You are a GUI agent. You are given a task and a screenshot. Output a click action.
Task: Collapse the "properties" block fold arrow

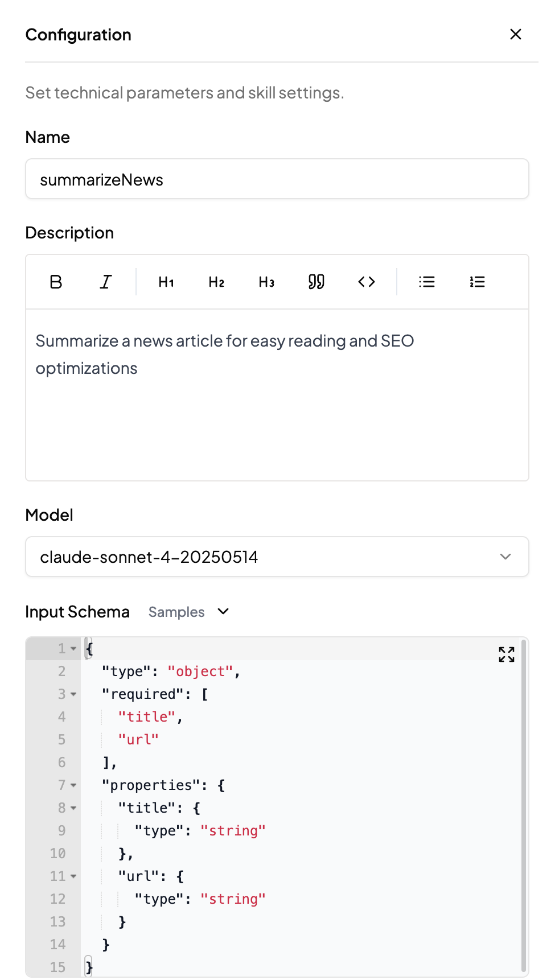click(x=73, y=785)
